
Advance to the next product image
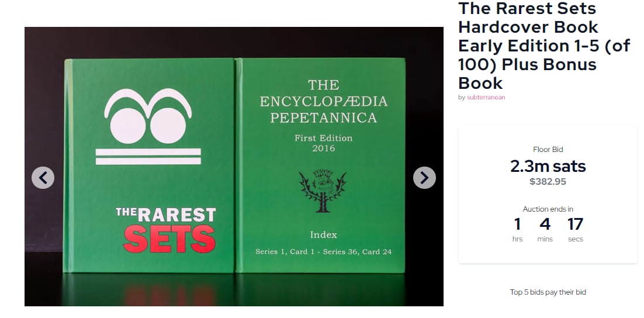(x=424, y=178)
